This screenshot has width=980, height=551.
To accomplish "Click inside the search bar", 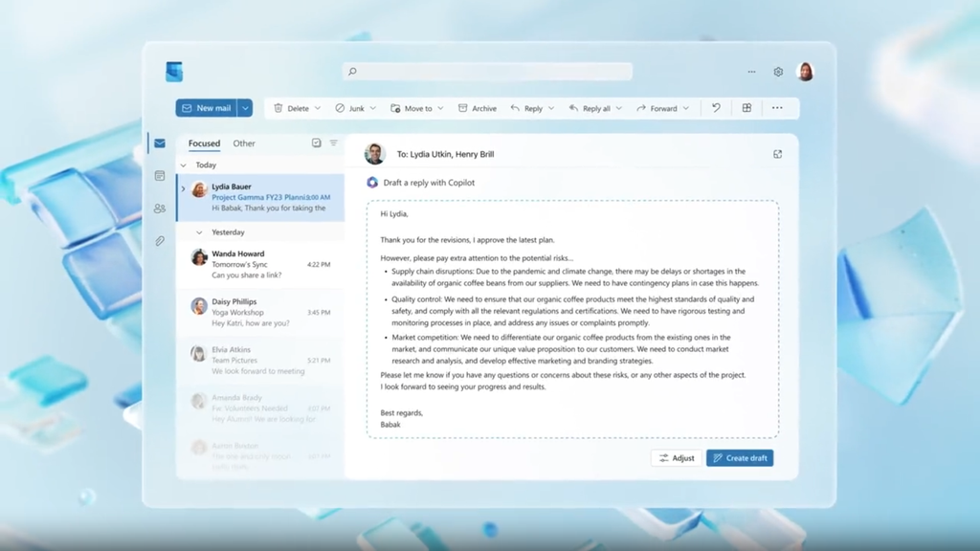I will 488,72.
